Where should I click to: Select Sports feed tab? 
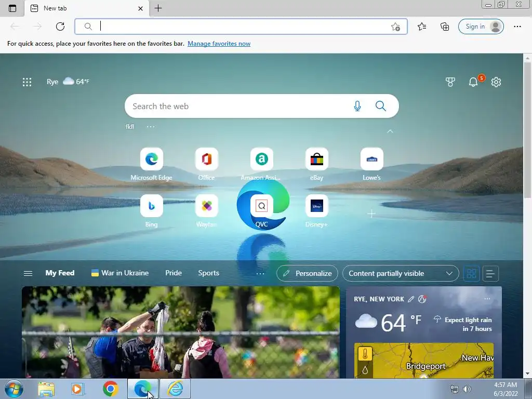209,273
